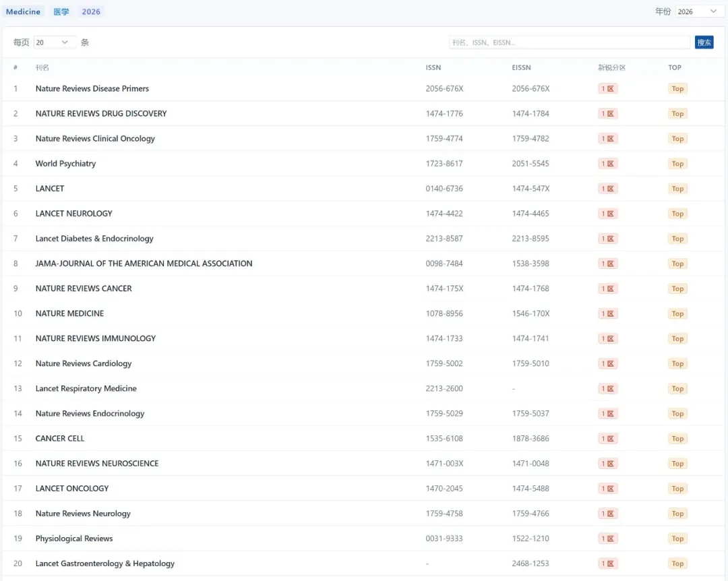
Task: Click the 刊名 column header
Action: [42, 67]
